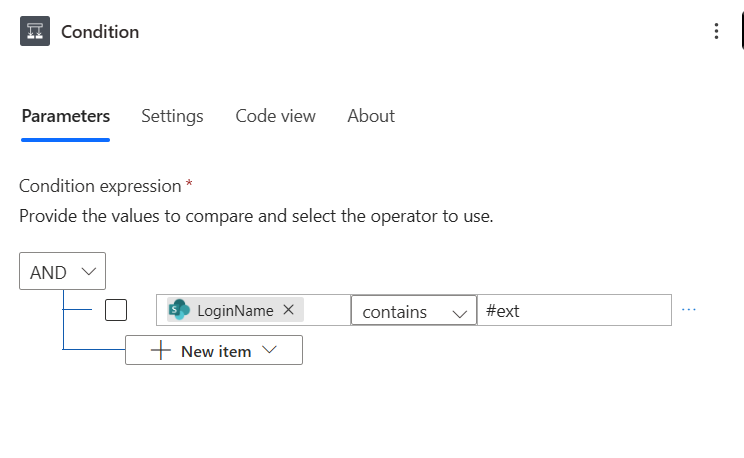
Task: Click the Condition action icon in header
Action: click(35, 31)
